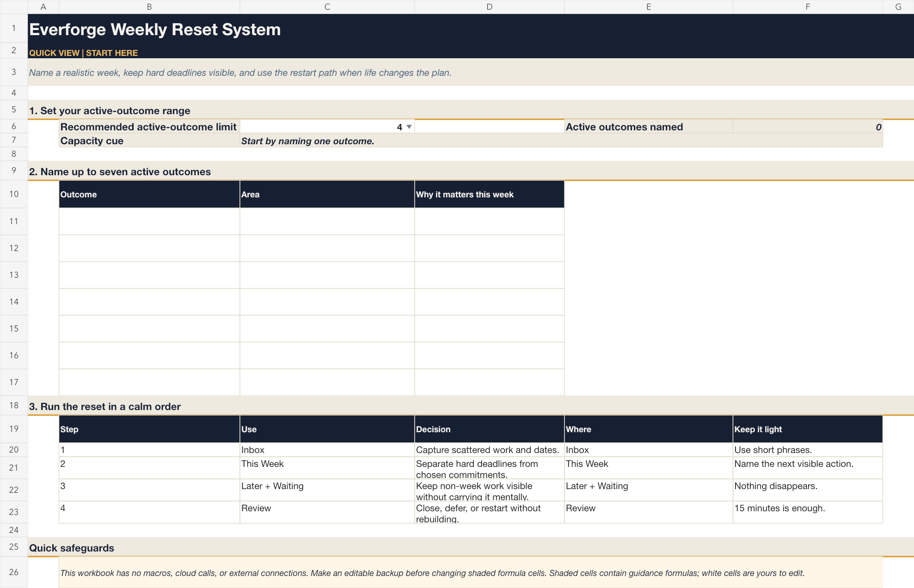Image resolution: width=914 pixels, height=588 pixels.
Task: Click the empty Area cell in row 12
Action: click(x=327, y=248)
